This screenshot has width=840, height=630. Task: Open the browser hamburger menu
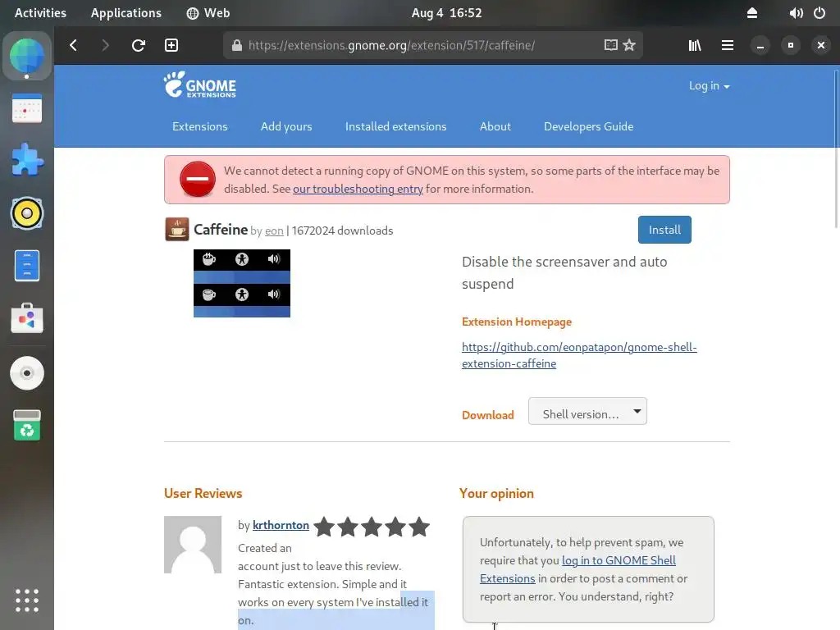click(x=728, y=46)
